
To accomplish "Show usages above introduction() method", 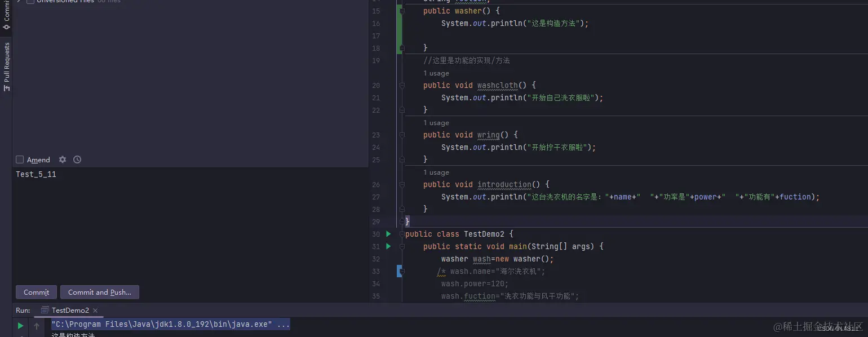I will 436,172.
